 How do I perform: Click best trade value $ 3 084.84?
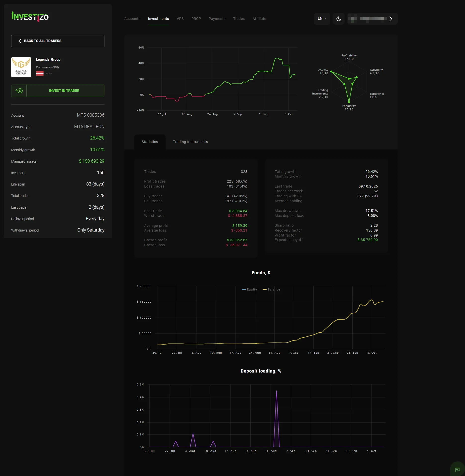pyautogui.click(x=238, y=211)
